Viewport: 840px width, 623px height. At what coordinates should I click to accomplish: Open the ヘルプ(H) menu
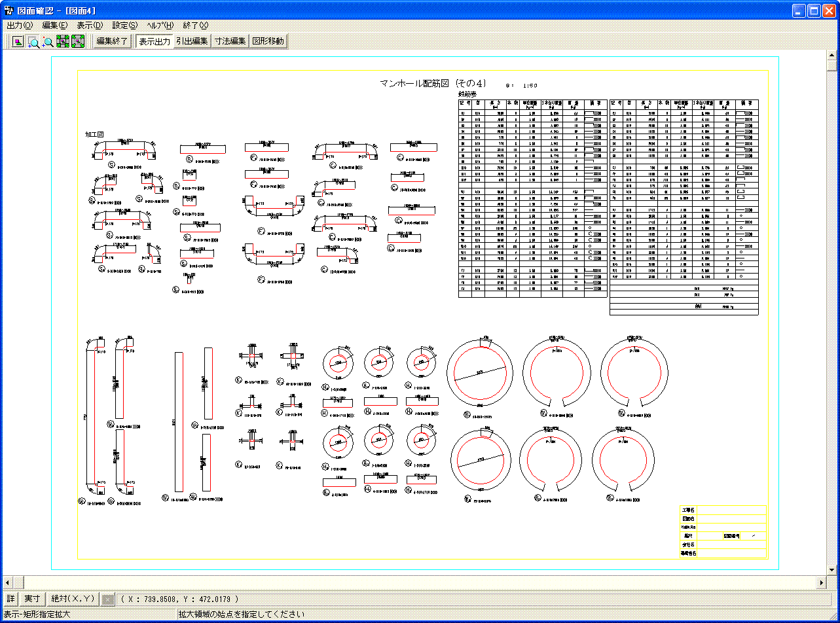coord(160,26)
